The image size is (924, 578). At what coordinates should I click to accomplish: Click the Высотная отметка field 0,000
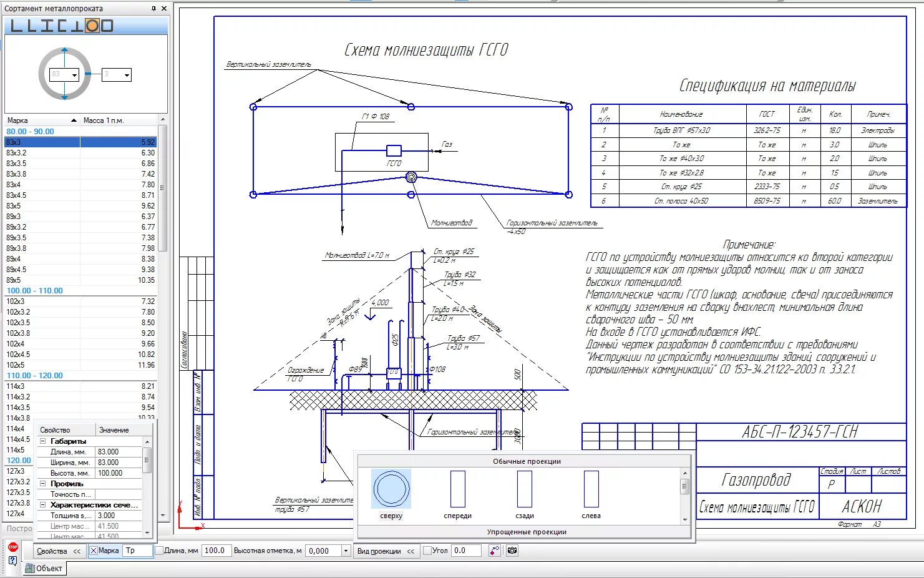click(323, 551)
